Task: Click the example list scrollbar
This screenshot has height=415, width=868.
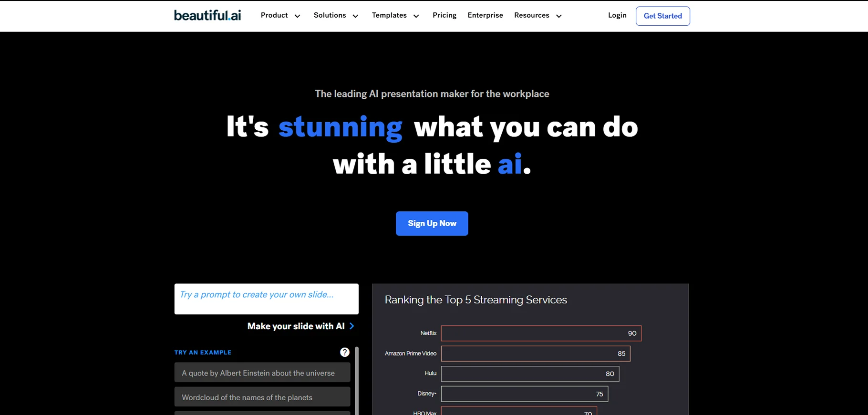Action: pos(357,381)
